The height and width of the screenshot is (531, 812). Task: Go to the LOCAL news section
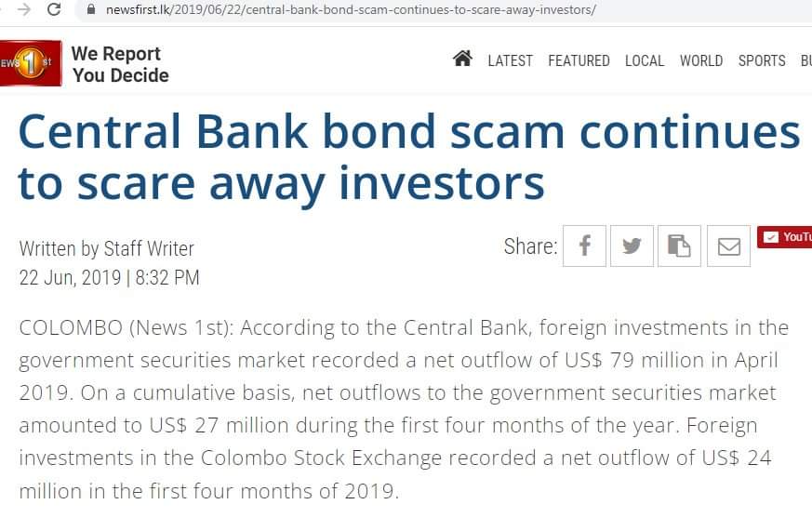click(x=645, y=61)
